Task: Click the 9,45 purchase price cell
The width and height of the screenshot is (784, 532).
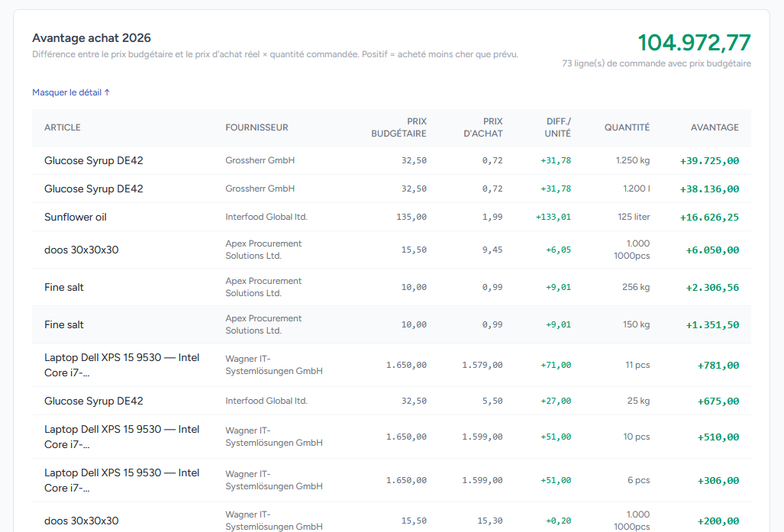Action: pyautogui.click(x=492, y=250)
